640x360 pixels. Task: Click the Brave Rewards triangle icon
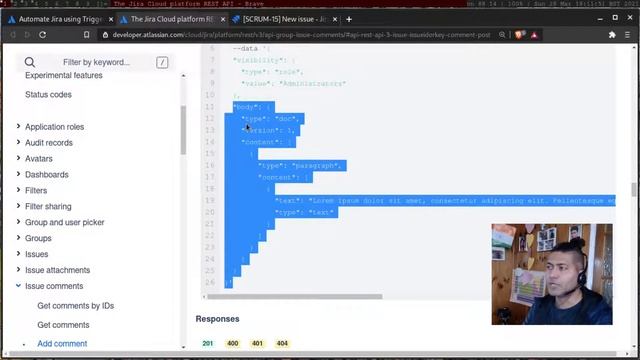point(534,35)
